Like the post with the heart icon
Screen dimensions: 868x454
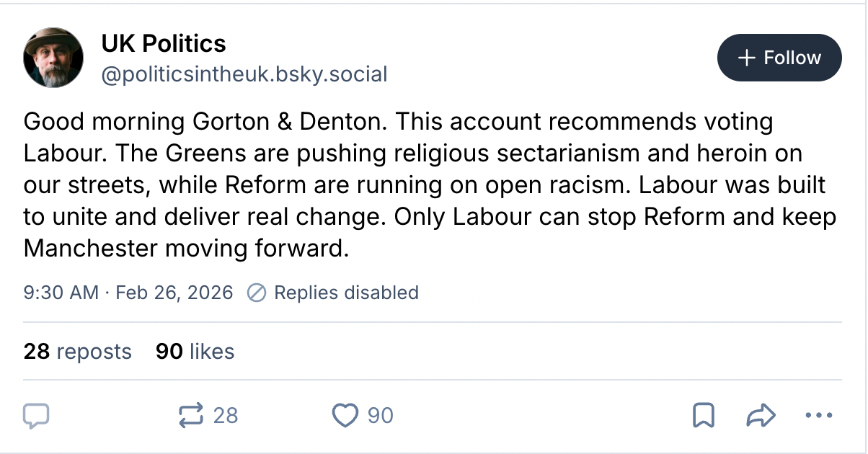click(x=345, y=415)
